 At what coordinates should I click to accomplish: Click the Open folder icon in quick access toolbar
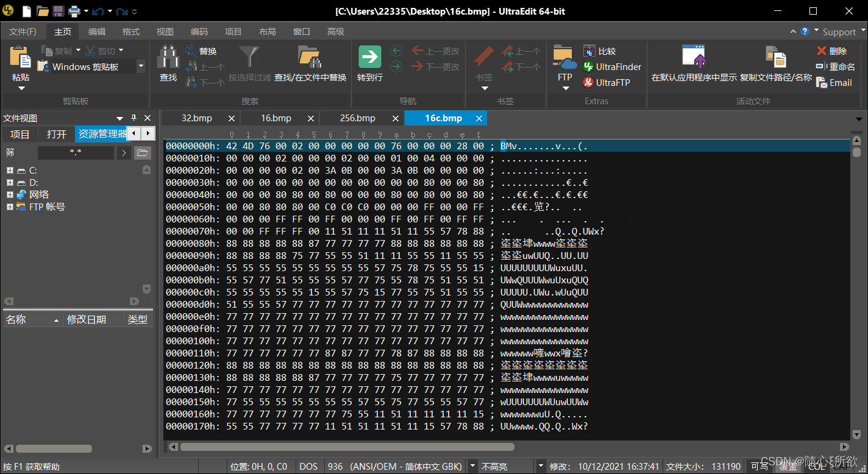(43, 11)
